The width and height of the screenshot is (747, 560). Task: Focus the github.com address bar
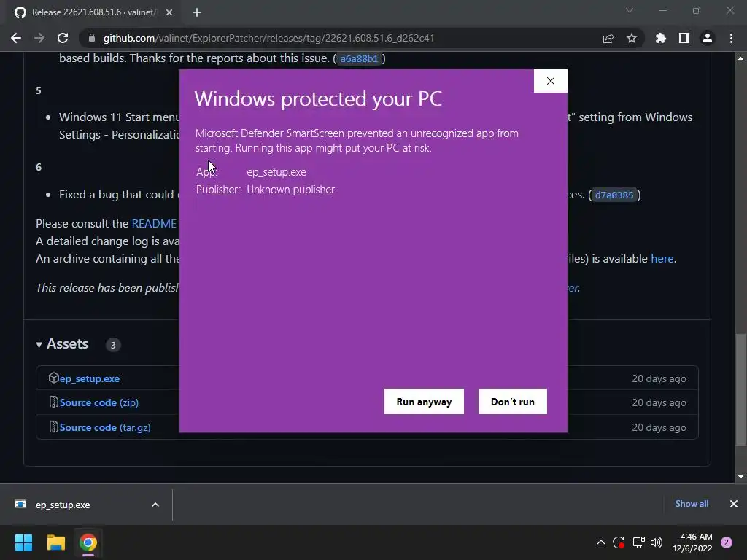tap(268, 38)
